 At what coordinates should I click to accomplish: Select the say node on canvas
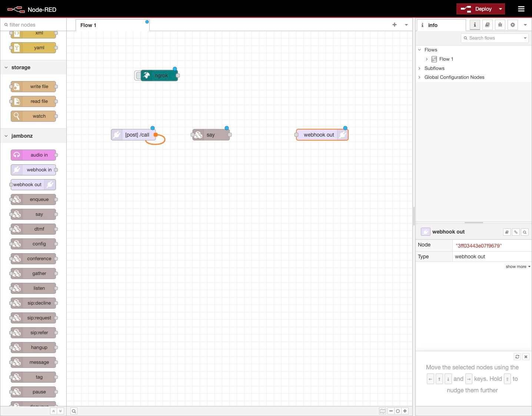pyautogui.click(x=211, y=135)
